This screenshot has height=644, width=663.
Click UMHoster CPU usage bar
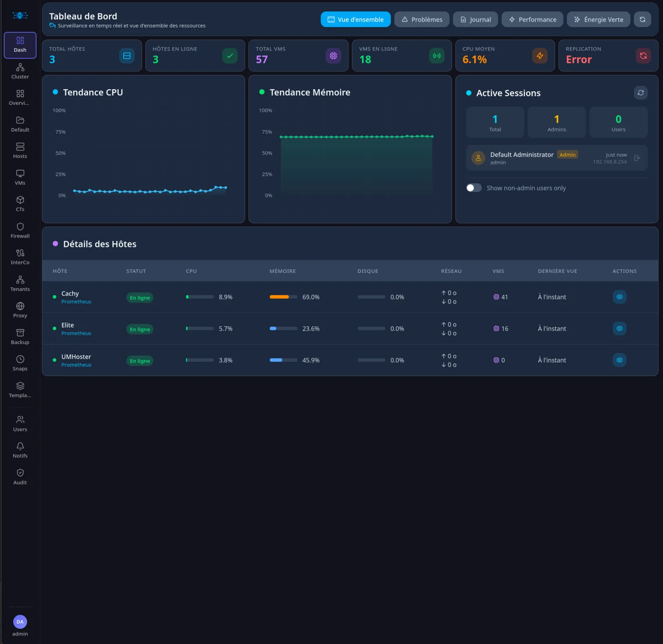click(200, 360)
